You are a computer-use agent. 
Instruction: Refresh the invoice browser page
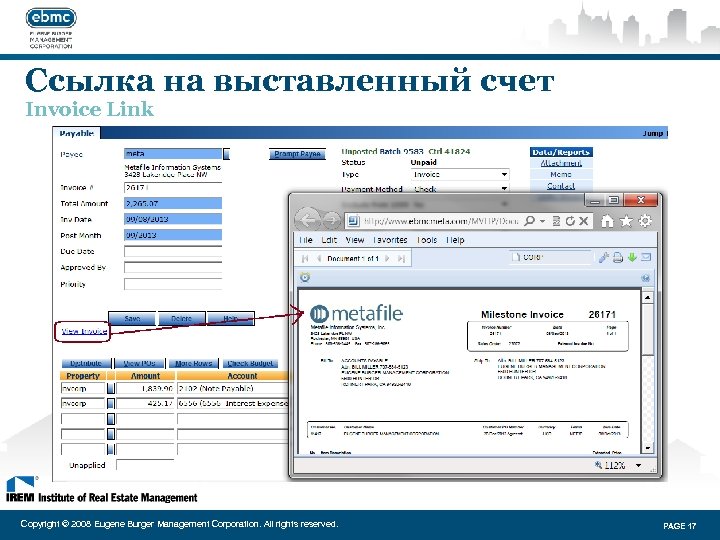(570, 221)
